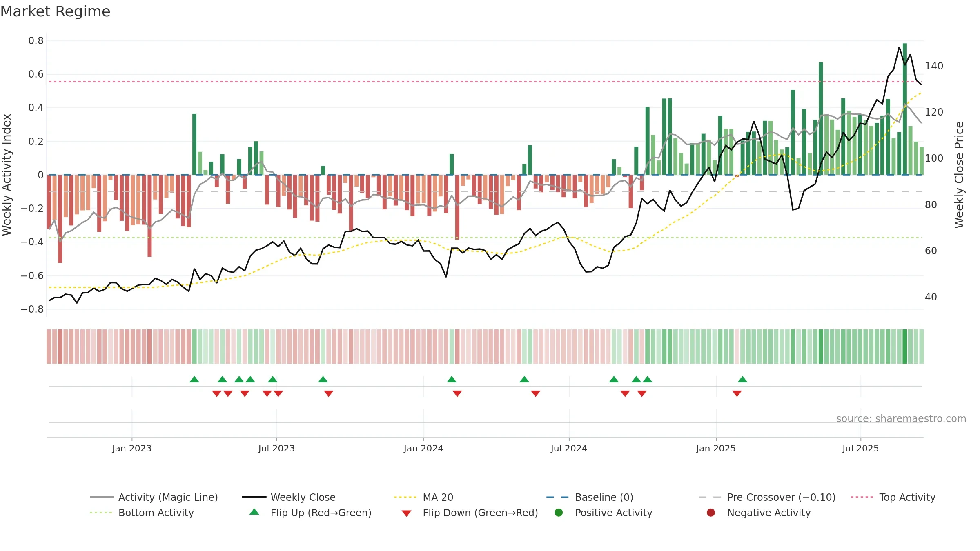Click the tallest green activity bar near 0.8
Image resolution: width=980 pixels, height=551 pixels.
905,109
